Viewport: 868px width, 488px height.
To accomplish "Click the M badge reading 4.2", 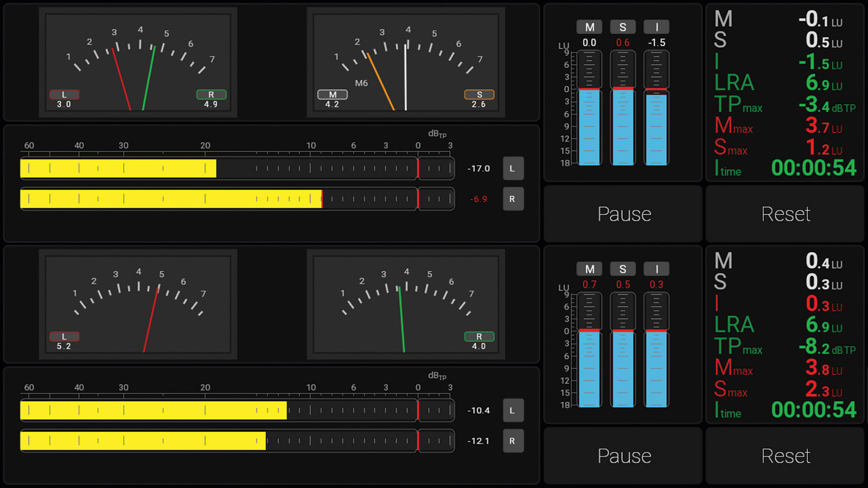I will pyautogui.click(x=333, y=95).
